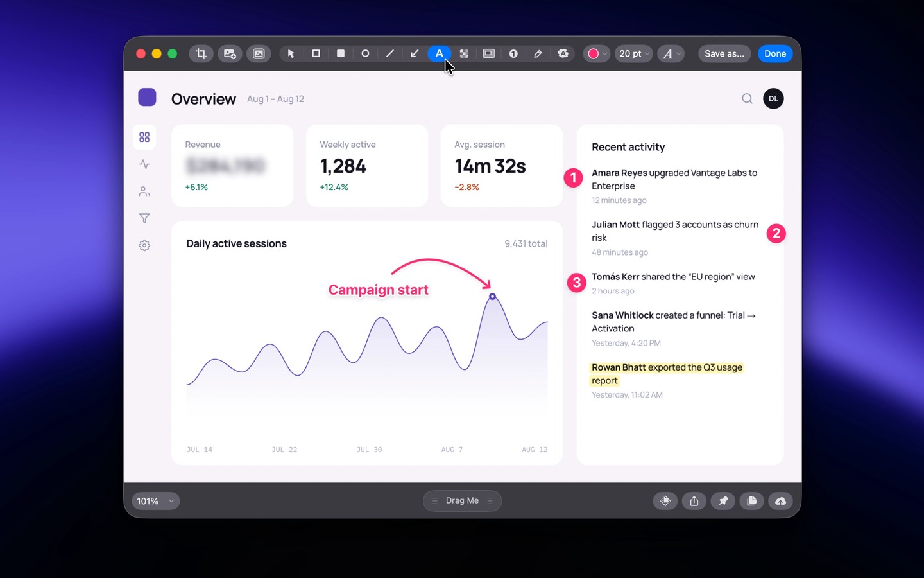Click the Save as... button
The image size is (924, 578).
coord(724,54)
